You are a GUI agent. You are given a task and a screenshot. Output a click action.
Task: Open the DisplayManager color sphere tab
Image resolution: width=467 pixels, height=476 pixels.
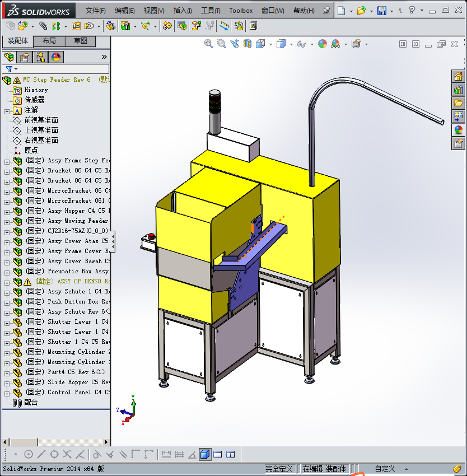click(x=56, y=57)
